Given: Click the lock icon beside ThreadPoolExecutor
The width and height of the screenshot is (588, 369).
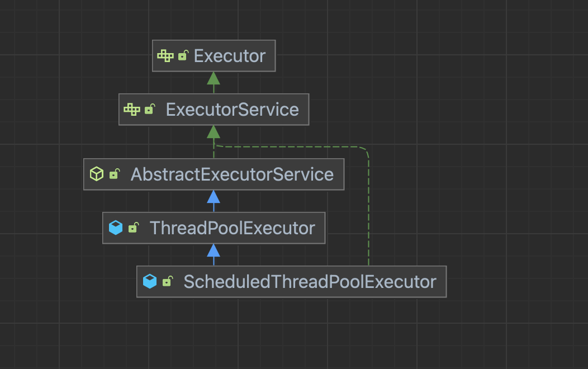Looking at the screenshot, I should coord(134,228).
